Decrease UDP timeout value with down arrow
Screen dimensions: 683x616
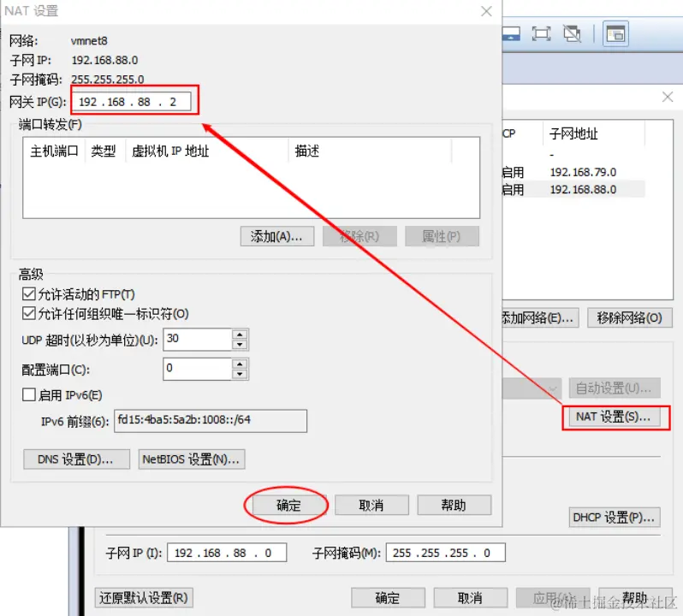(x=240, y=344)
